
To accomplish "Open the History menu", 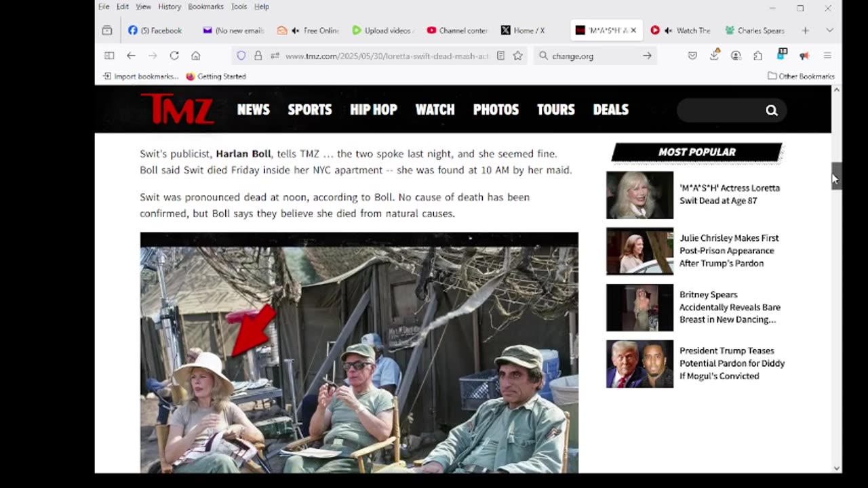I will tap(170, 7).
